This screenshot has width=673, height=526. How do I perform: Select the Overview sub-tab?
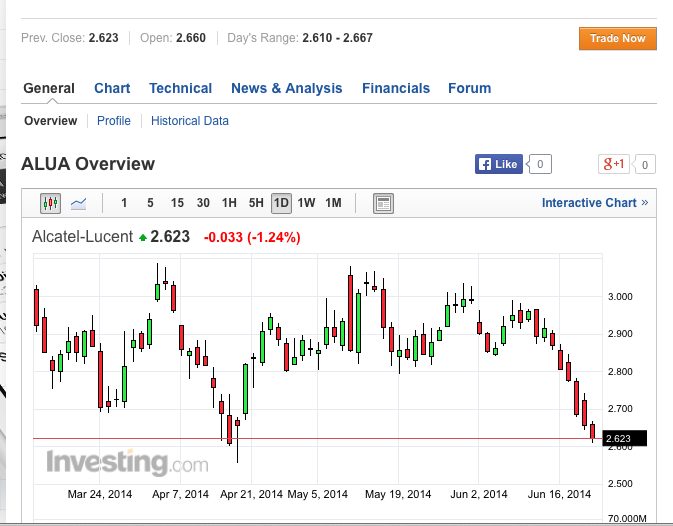click(51, 121)
